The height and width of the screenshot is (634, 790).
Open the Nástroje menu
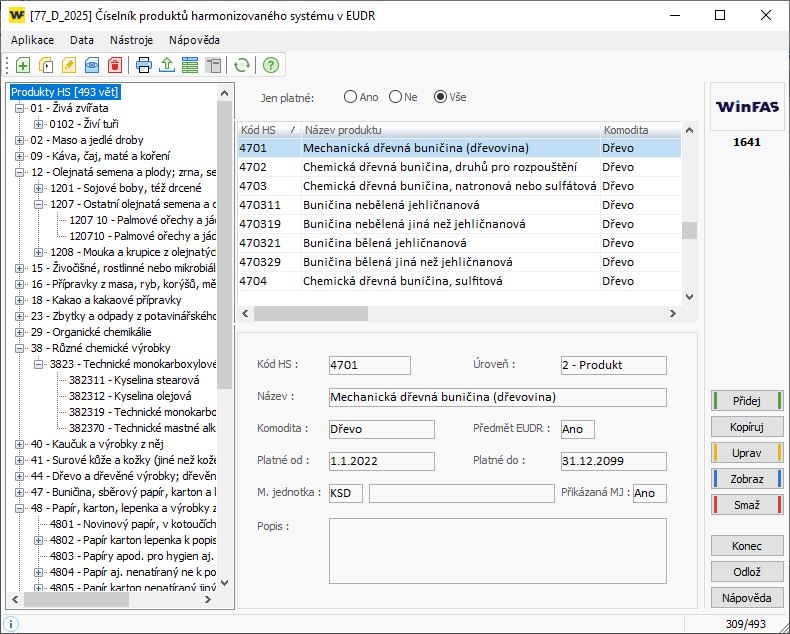pos(132,40)
